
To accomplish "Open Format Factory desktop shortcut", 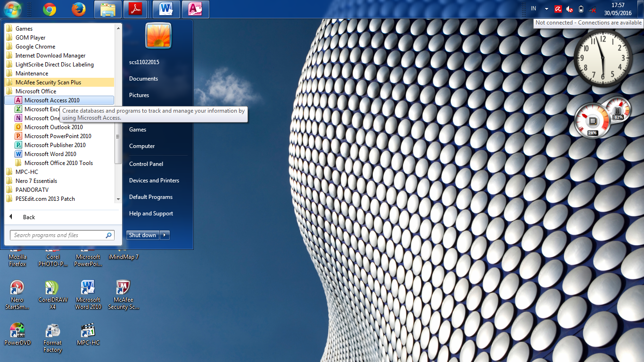I will coord(52,338).
